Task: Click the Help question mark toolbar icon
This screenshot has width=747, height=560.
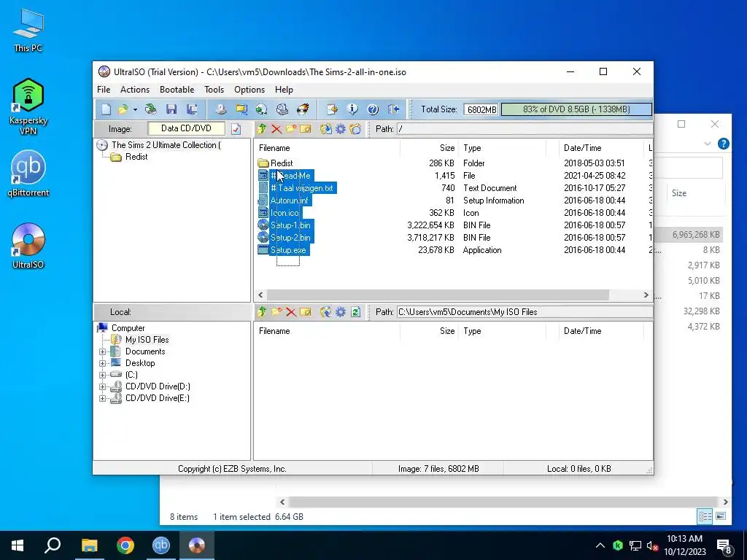Action: [373, 109]
